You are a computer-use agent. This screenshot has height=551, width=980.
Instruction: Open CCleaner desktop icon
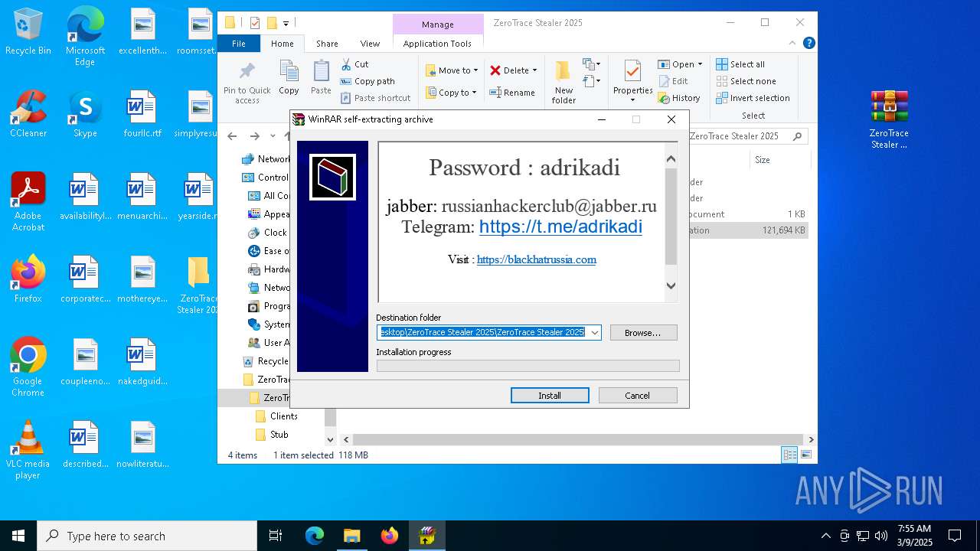28,114
